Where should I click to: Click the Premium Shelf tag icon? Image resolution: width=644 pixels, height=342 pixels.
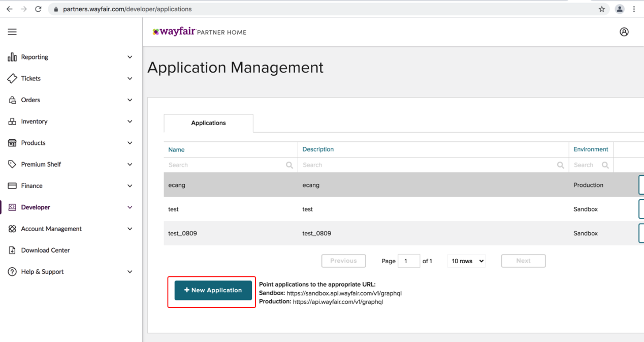tap(12, 164)
